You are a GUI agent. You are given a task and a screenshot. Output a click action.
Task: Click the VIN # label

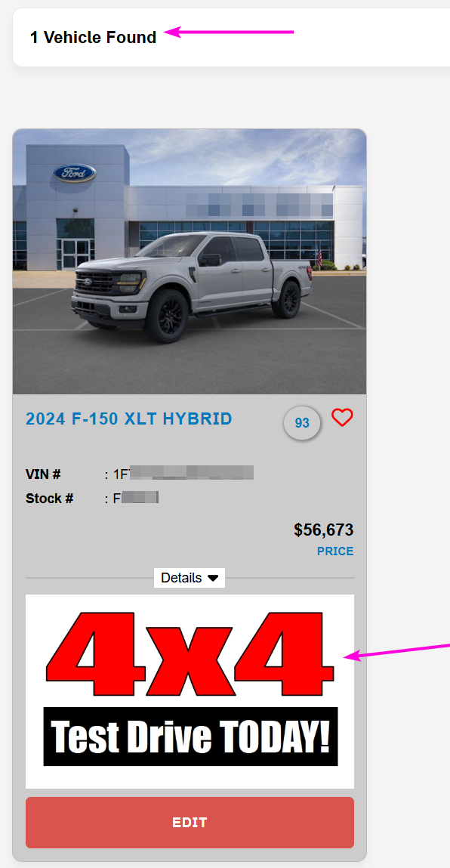click(43, 474)
